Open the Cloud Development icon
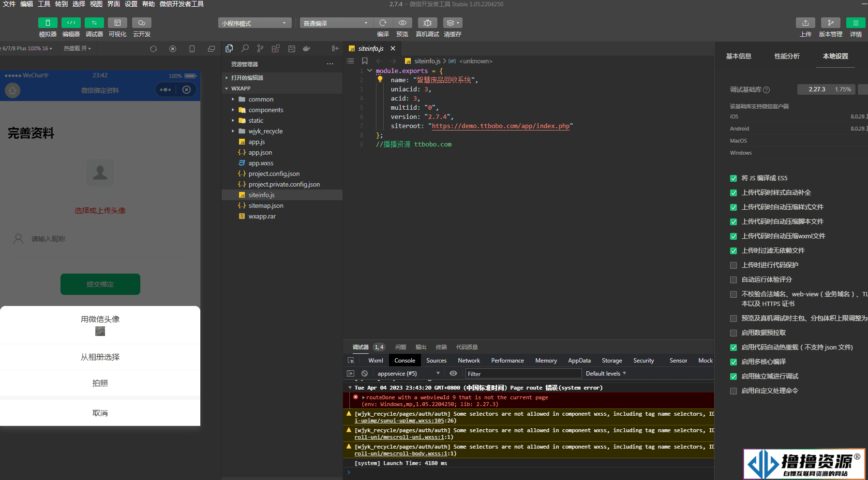868x480 pixels. [x=141, y=23]
